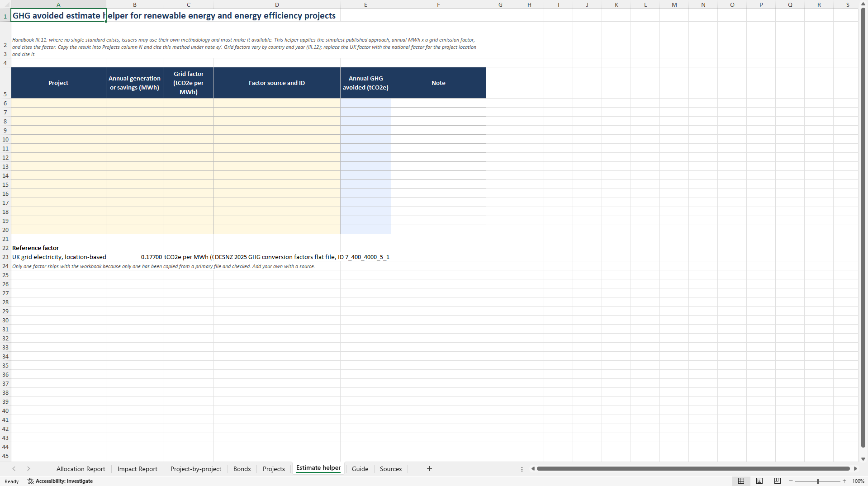The height and width of the screenshot is (486, 868).
Task: Click 'Factor source and ID' header
Action: click(277, 83)
